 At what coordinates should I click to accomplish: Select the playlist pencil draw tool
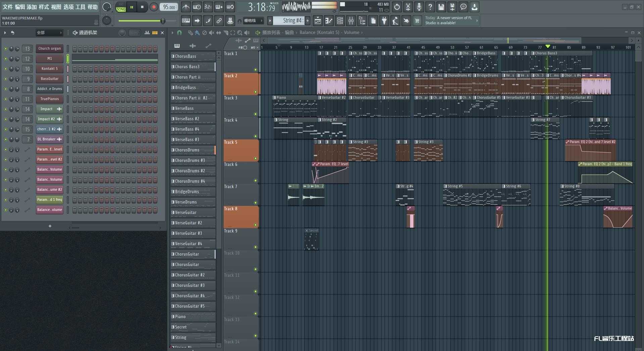point(190,33)
